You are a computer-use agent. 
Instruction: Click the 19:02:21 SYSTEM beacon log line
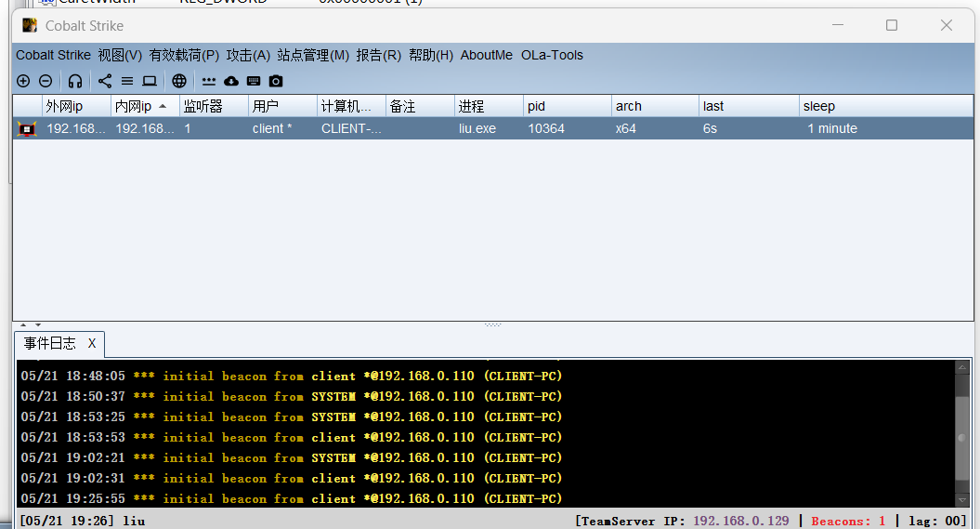point(292,457)
